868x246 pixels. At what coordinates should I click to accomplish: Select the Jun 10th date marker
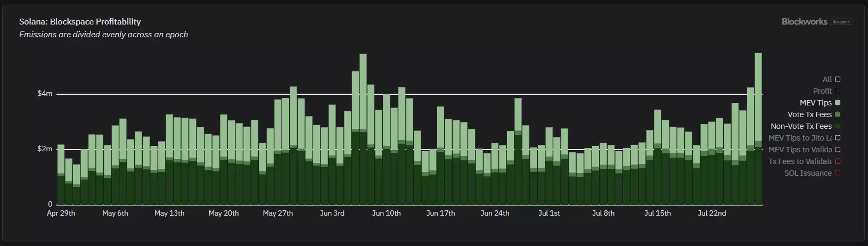pyautogui.click(x=386, y=214)
